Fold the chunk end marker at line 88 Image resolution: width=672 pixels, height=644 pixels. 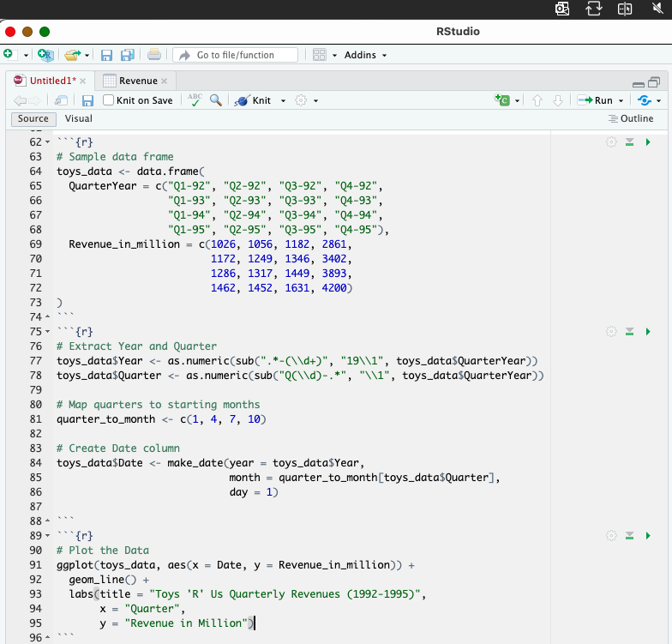pyautogui.click(x=47, y=521)
